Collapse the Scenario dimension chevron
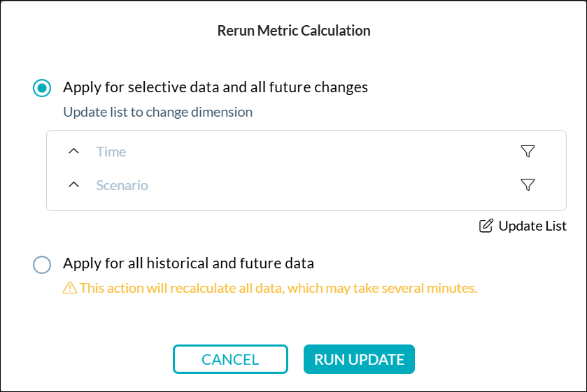587x392 pixels. pos(74,185)
